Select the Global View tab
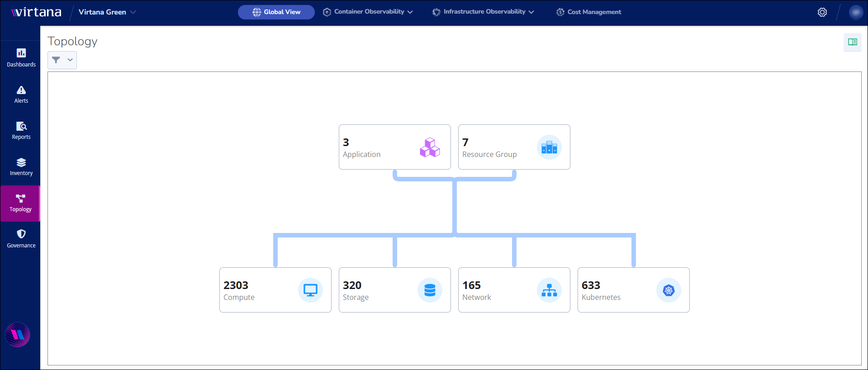 (276, 12)
